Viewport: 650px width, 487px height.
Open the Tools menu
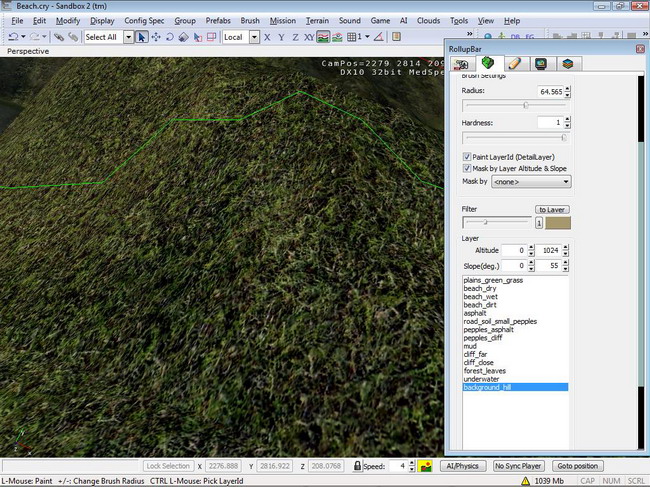(x=459, y=21)
